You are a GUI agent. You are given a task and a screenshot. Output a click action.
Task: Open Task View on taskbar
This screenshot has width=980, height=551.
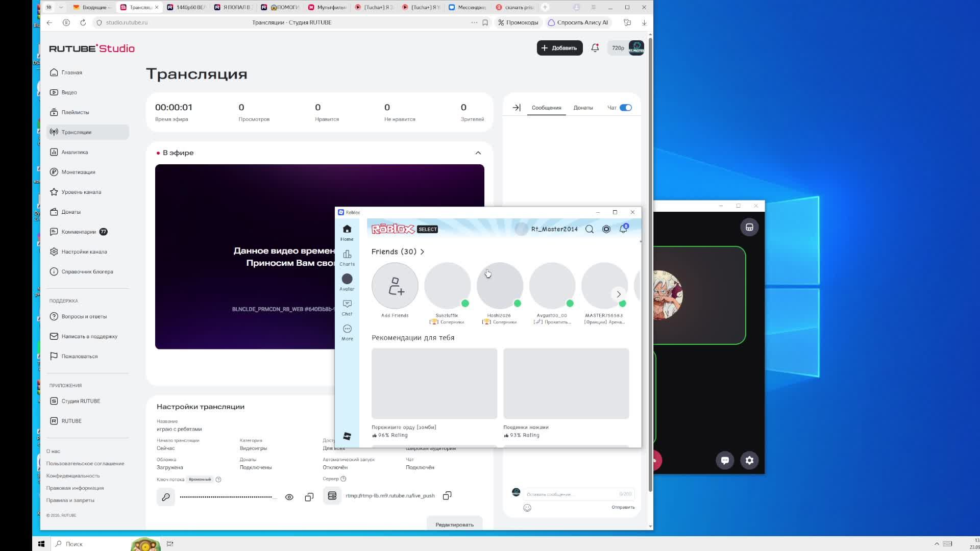pos(170,544)
